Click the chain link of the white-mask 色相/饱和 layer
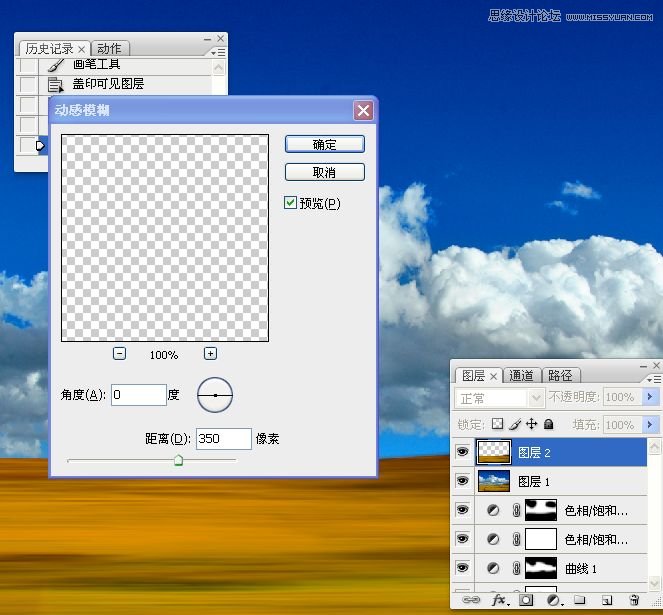 (x=516, y=539)
